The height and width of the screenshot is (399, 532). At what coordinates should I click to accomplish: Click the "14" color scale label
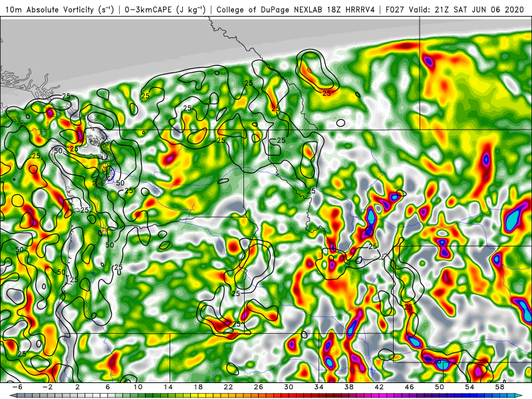pyautogui.click(x=168, y=387)
